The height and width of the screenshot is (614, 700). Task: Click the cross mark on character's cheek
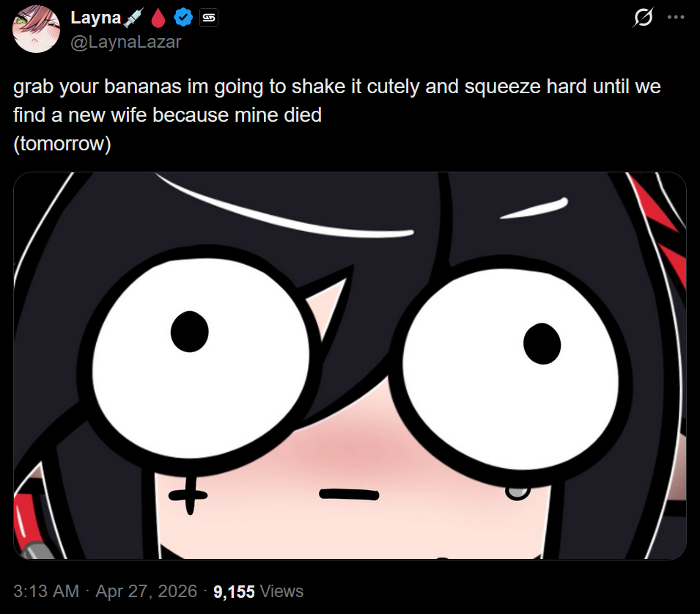click(x=188, y=494)
